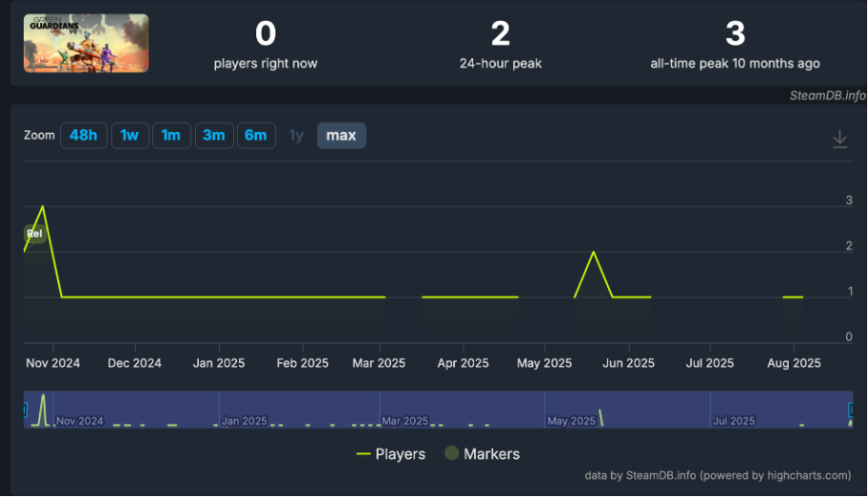Click the '24-hour peak' label
The width and height of the screenshot is (868, 497).
pyautogui.click(x=500, y=64)
